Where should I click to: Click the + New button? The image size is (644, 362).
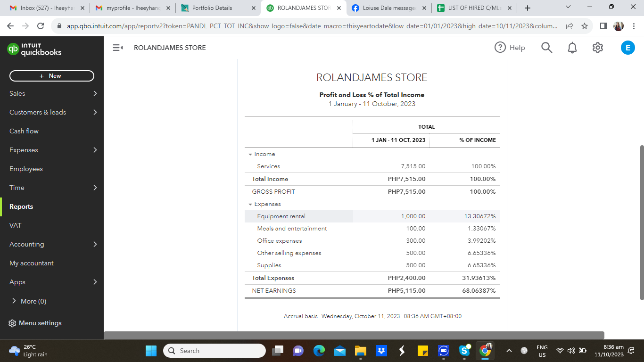(x=52, y=76)
